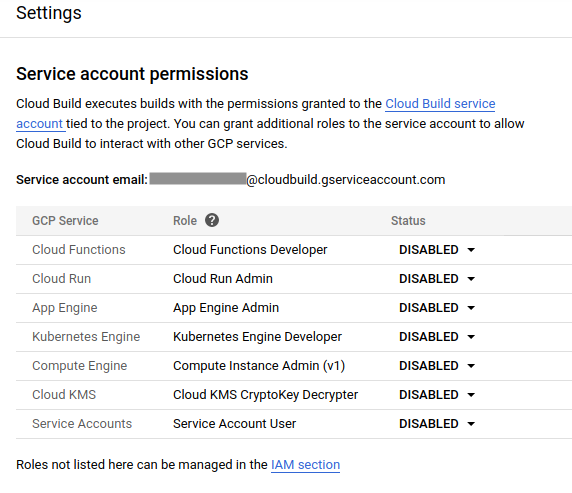Image resolution: width=572 pixels, height=493 pixels.
Task: Click the GCP Service column header
Action: tap(65, 221)
